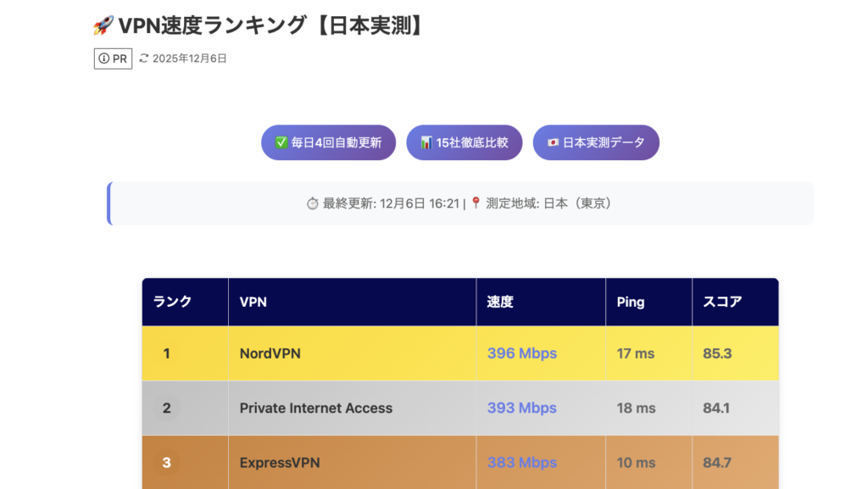Viewport: 868px width, 489px height.
Task: Click the スコア column header
Action: tap(722, 302)
